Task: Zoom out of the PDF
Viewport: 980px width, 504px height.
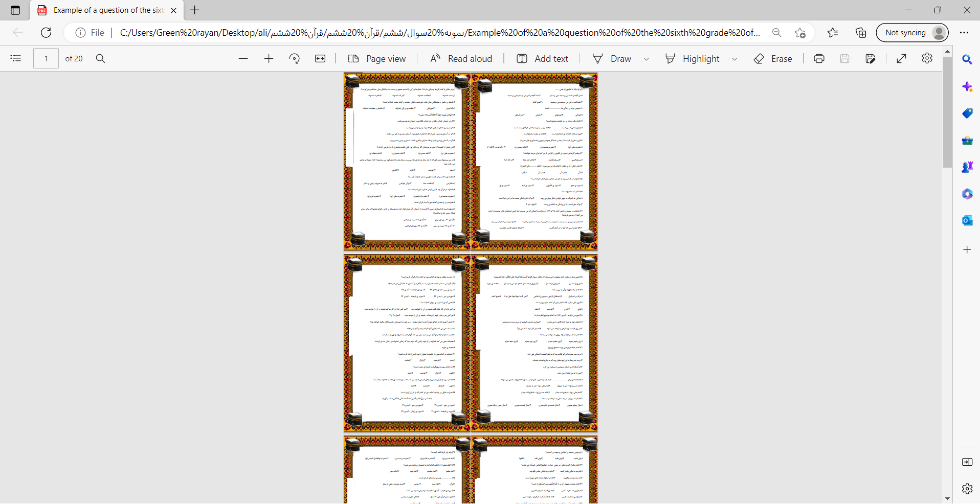Action: point(243,59)
